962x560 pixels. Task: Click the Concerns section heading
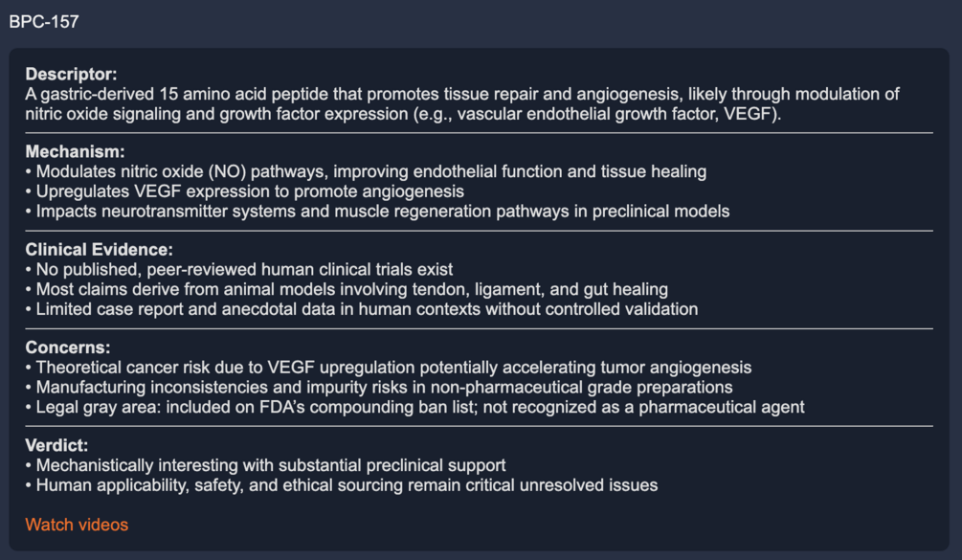click(x=68, y=347)
